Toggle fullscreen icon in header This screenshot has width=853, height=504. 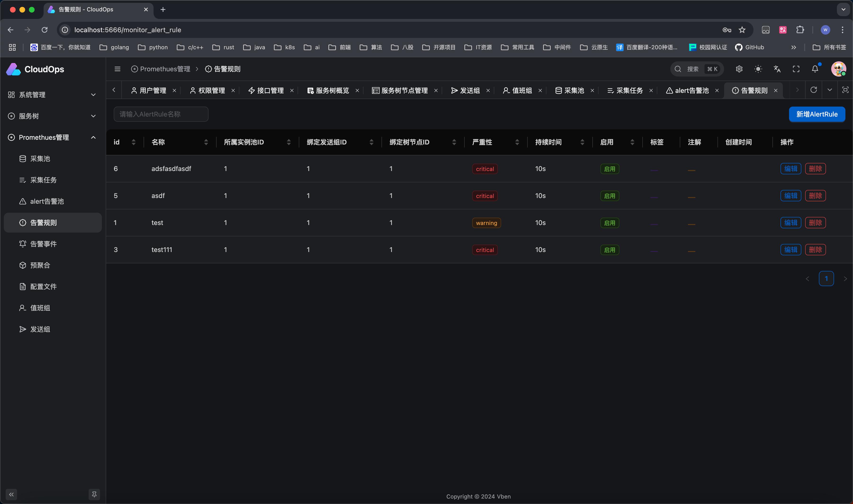(796, 69)
